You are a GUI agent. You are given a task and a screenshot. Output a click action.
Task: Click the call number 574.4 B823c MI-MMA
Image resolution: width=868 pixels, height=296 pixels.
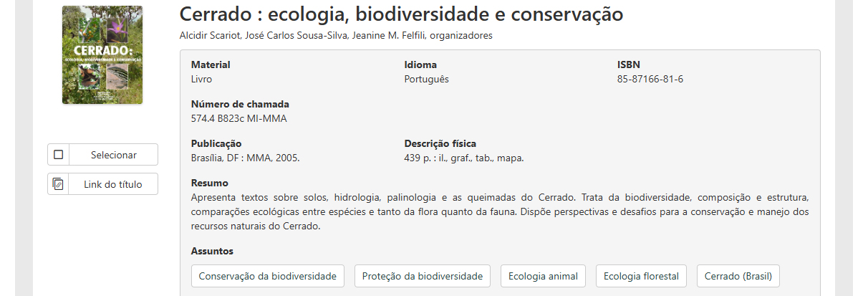pos(239,118)
